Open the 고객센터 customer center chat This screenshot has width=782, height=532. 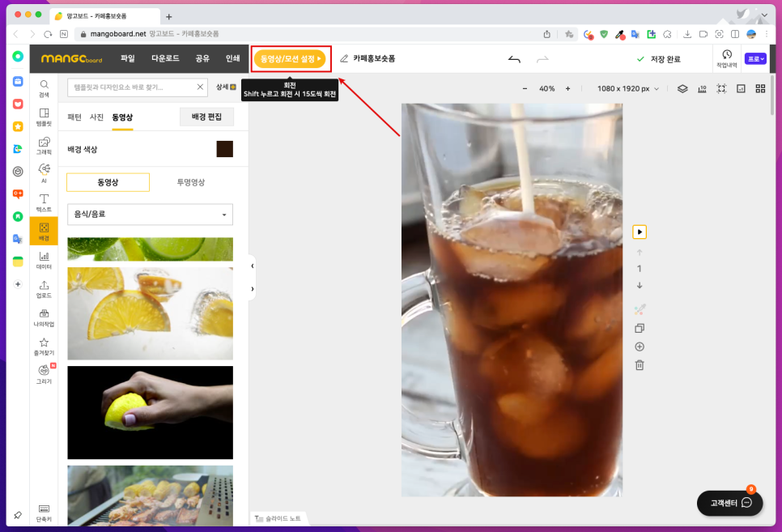coord(729,503)
